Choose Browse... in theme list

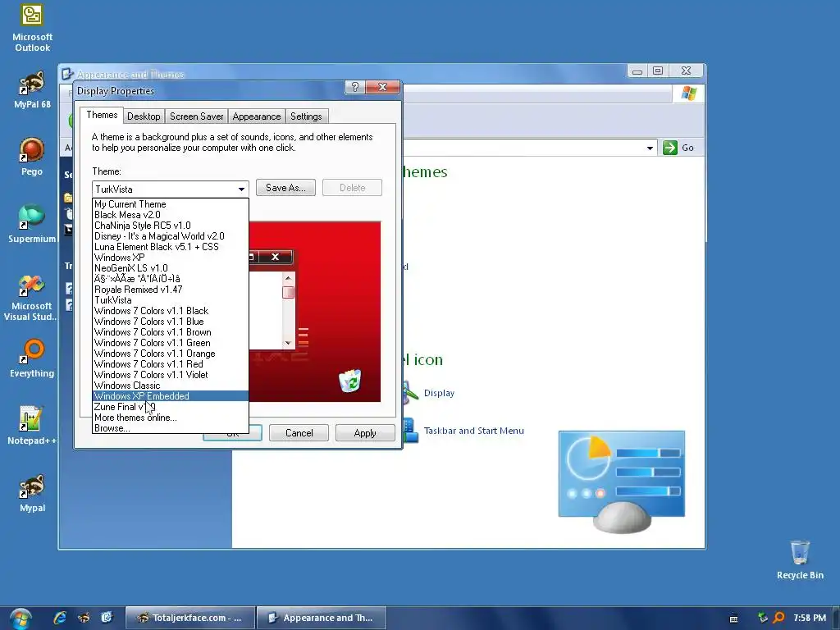[171, 428]
